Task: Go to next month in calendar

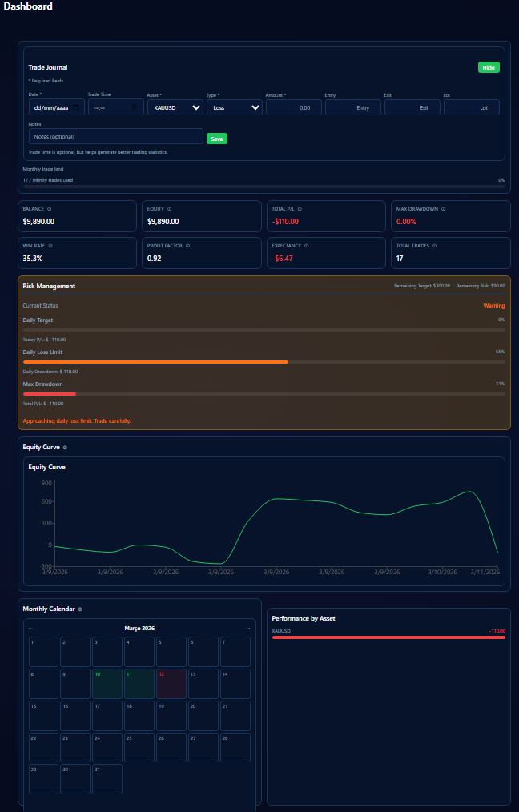Action: pos(248,629)
